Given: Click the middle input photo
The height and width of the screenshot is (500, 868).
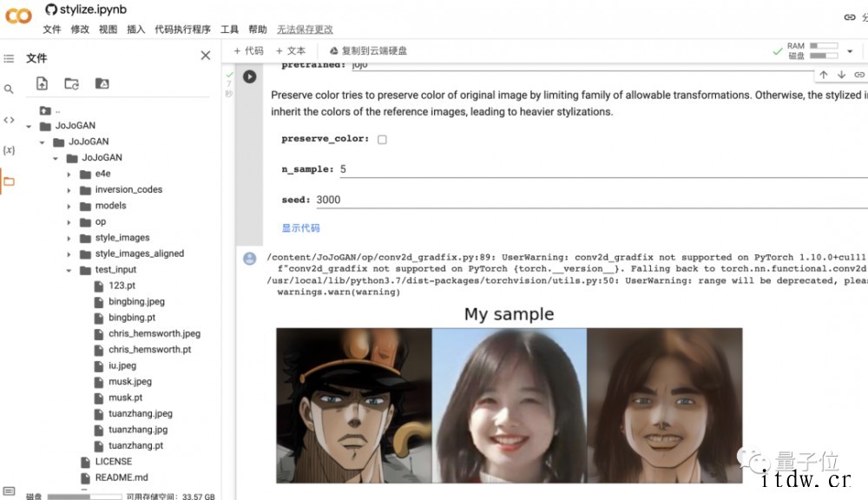Looking at the screenshot, I should [x=510, y=405].
